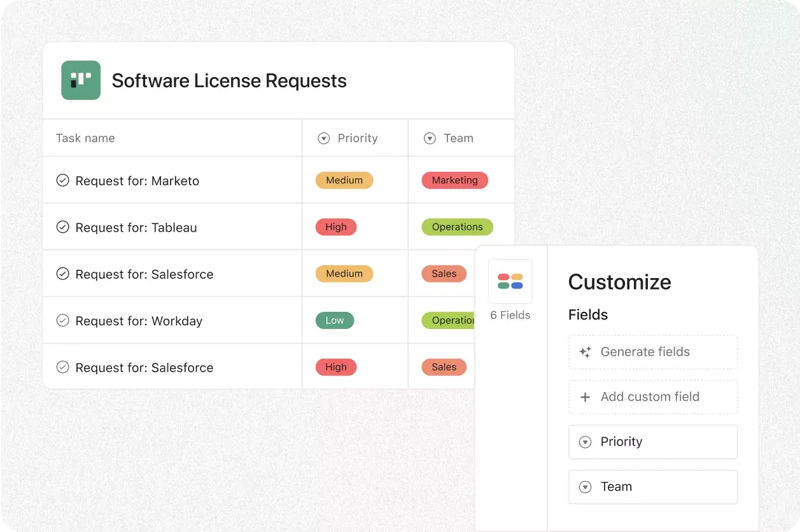Mark Request for: Marketo task complete
The width and height of the screenshot is (800, 532).
tap(62, 181)
